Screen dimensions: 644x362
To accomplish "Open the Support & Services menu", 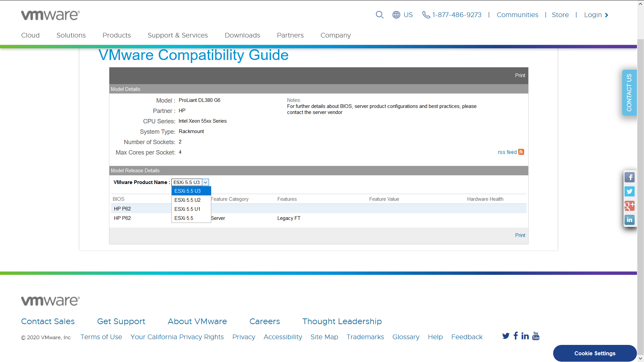I will click(x=177, y=35).
